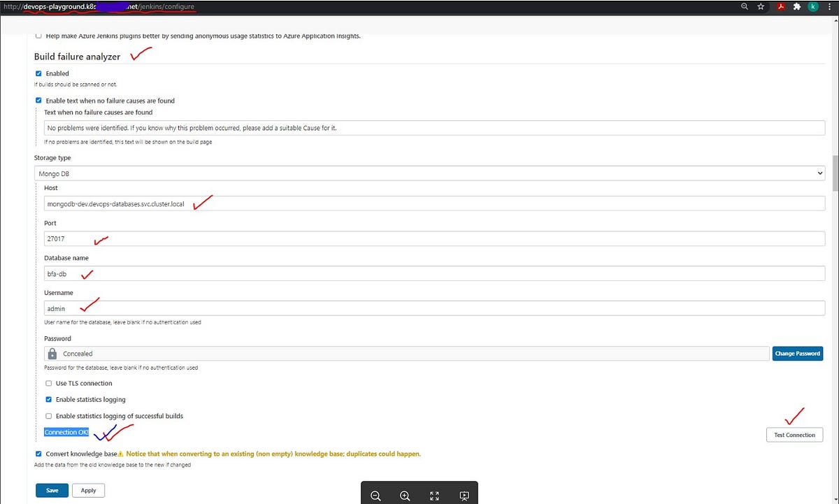Viewport: 839px width, 504px height.
Task: Click the lock icon on the Password field
Action: click(x=52, y=353)
